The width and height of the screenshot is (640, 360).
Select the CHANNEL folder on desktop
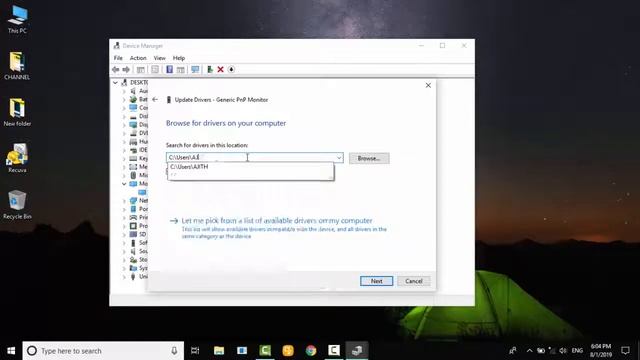click(17, 66)
